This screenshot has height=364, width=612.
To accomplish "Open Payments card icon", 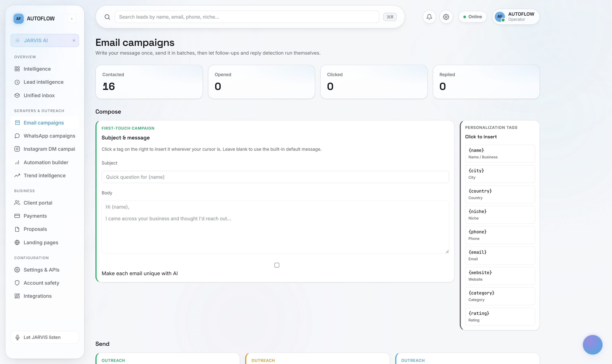I will pos(17,216).
